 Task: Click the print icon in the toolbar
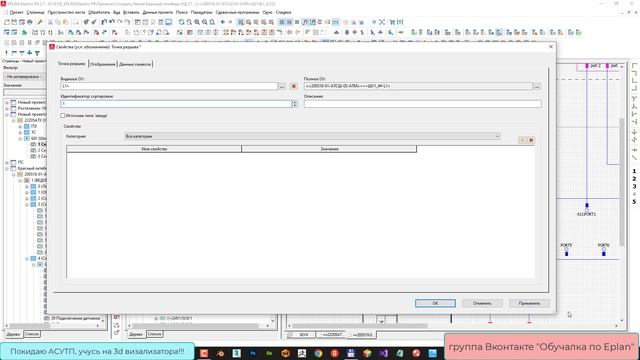click(30, 22)
